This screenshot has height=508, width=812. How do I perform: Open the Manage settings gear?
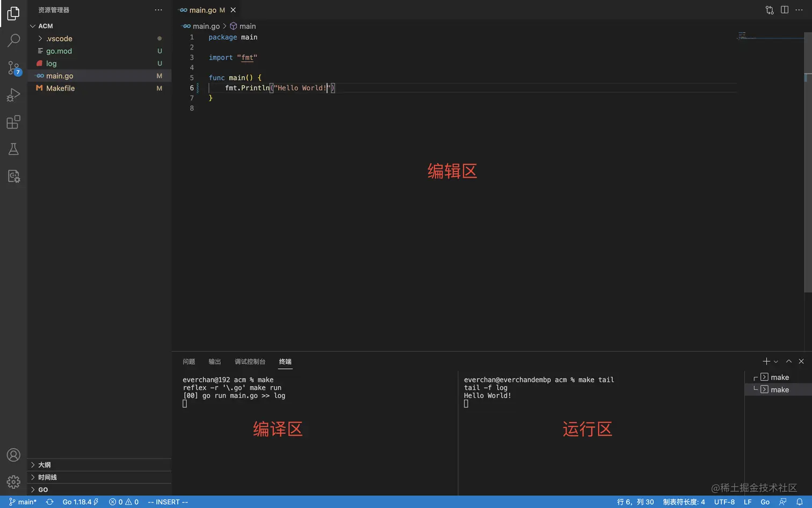point(13,482)
